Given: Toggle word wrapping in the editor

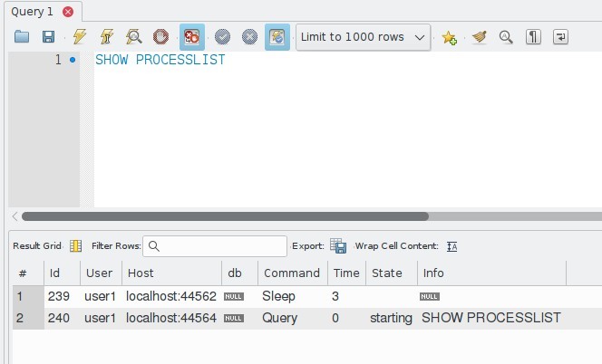Looking at the screenshot, I should tap(560, 37).
